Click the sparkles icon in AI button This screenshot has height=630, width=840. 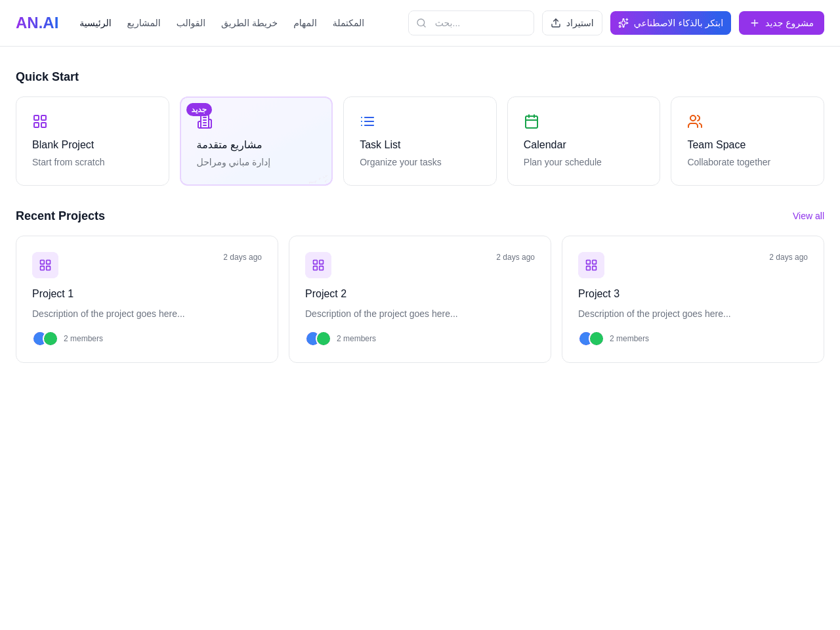(623, 23)
